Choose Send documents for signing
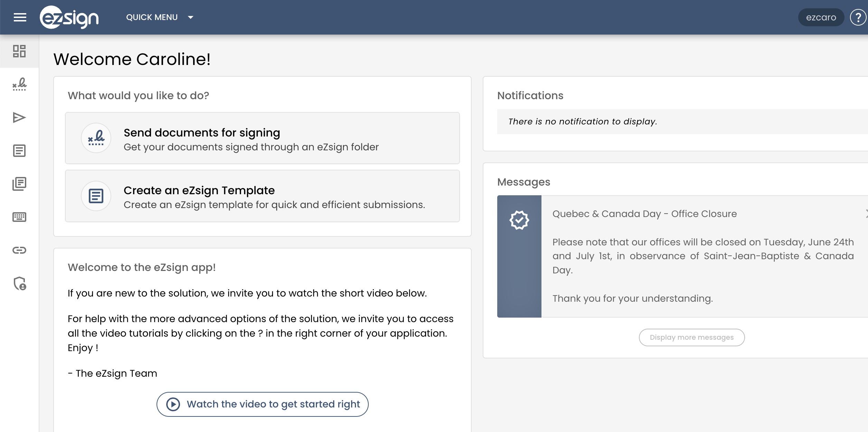Viewport: 868px width, 432px height. pyautogui.click(x=262, y=138)
